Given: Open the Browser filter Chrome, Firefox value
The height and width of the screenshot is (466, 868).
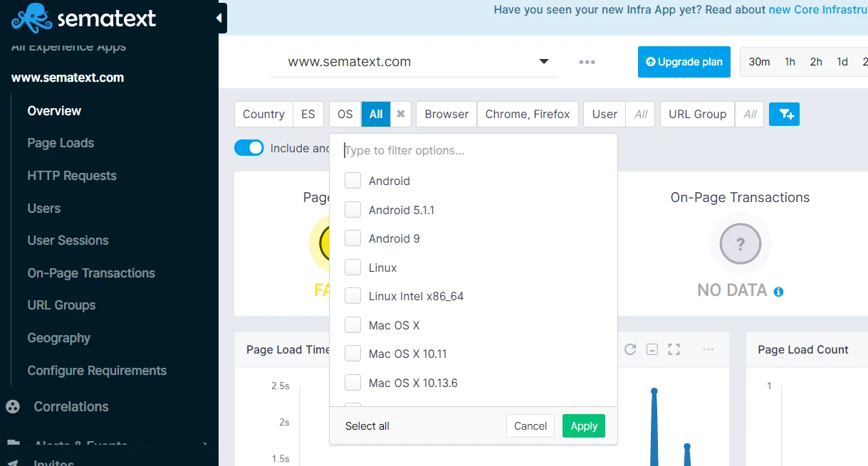Looking at the screenshot, I should click(x=528, y=114).
